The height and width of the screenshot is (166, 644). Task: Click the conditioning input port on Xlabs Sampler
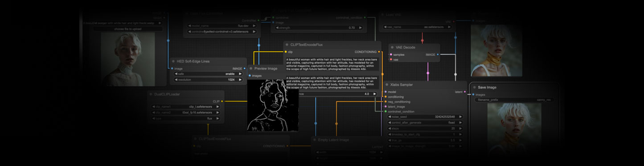[x=386, y=97]
